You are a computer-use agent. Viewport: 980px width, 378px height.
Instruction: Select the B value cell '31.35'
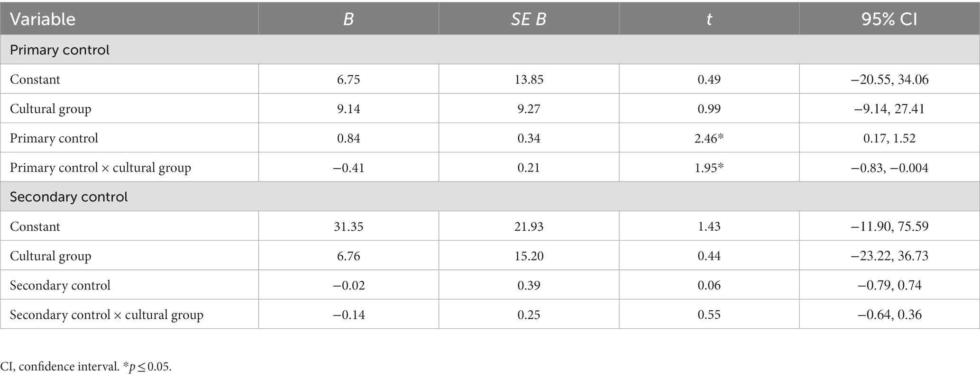coord(348,226)
